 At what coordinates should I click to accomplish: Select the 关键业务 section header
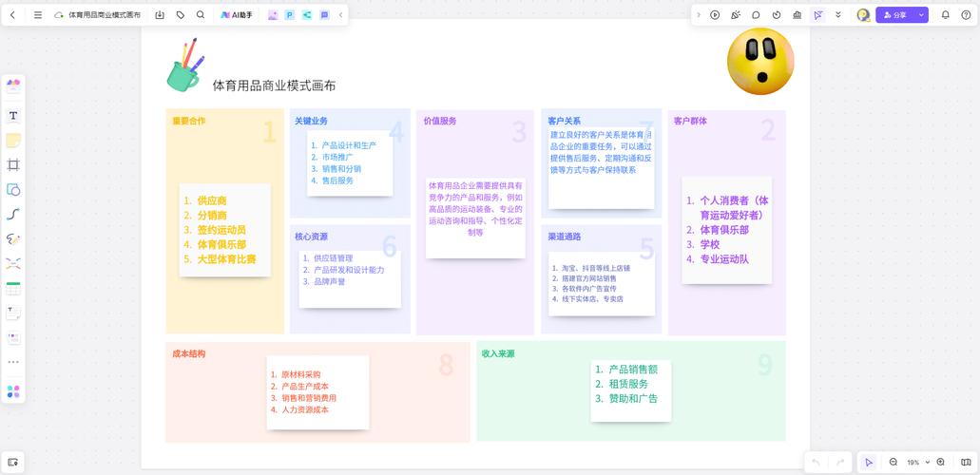(x=311, y=121)
